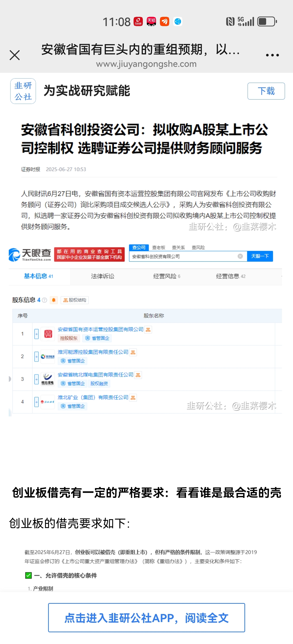Tap structure icon after 淮河能源控股集团
This screenshot has width=293, height=644.
click(133, 352)
